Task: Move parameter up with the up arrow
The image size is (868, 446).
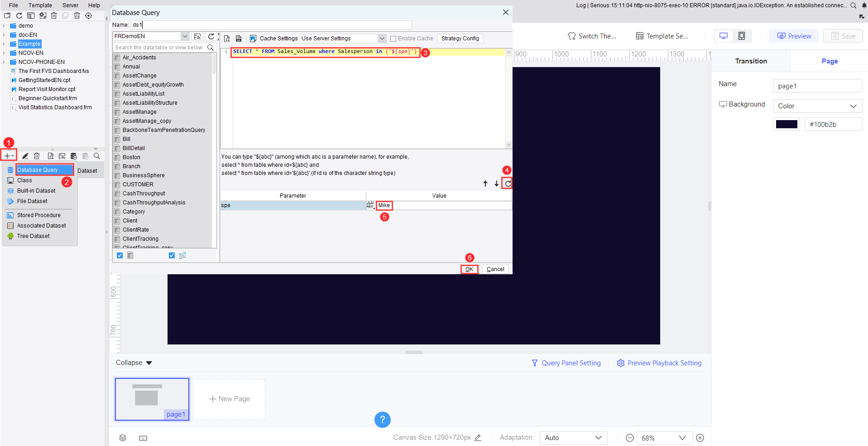Action: coord(485,184)
